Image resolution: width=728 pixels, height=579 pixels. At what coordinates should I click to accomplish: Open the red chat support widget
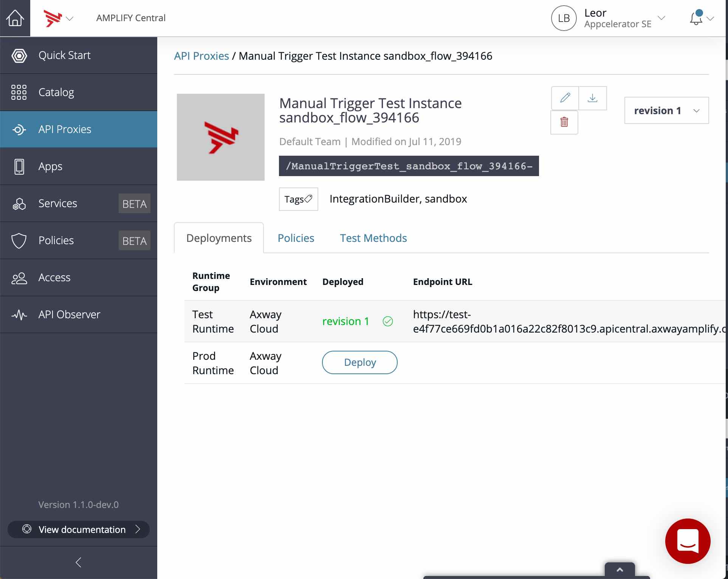[688, 541]
